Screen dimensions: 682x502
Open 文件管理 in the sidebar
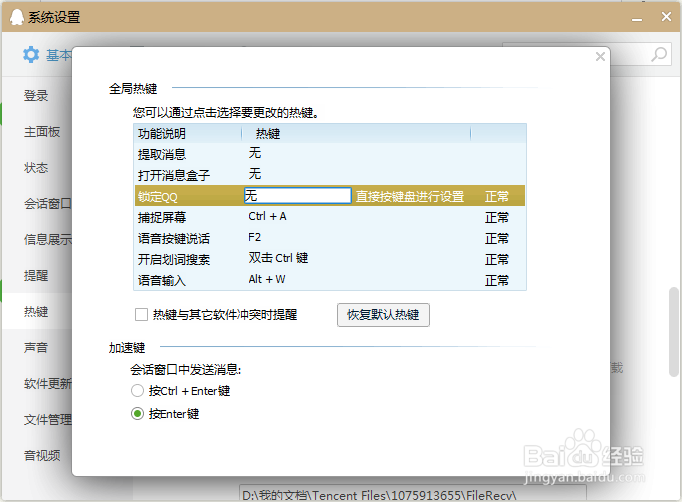[x=47, y=420]
